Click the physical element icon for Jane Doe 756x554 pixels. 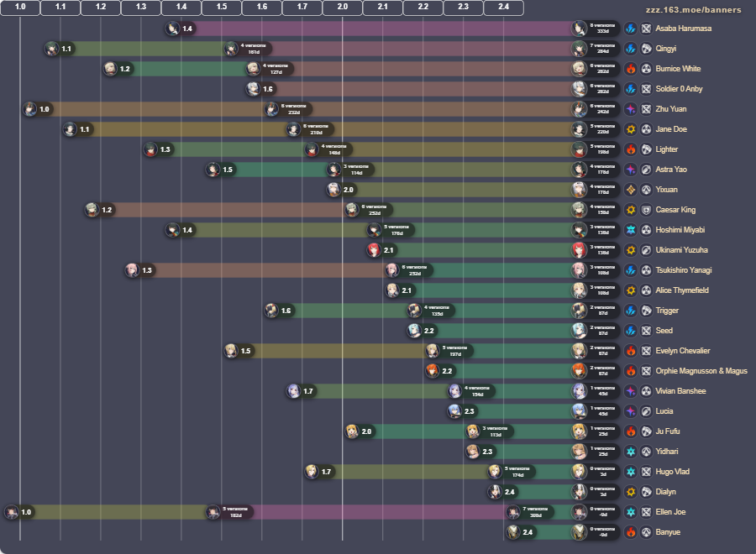coord(631,129)
